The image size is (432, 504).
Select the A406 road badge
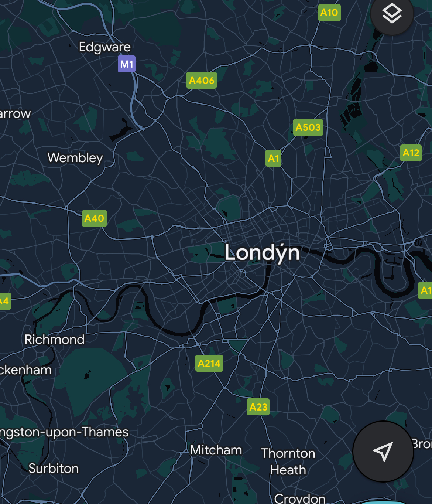click(x=201, y=80)
